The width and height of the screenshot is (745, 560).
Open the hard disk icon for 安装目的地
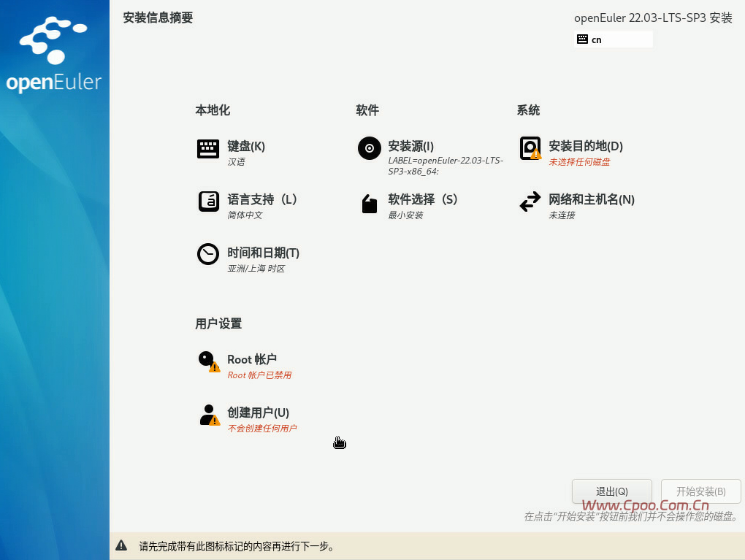(x=530, y=148)
